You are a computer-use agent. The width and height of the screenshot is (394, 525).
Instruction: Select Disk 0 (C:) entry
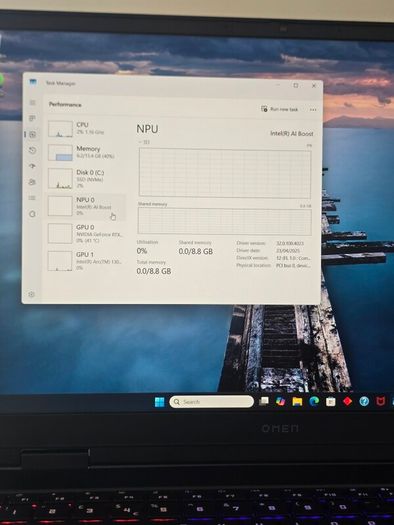coord(85,179)
